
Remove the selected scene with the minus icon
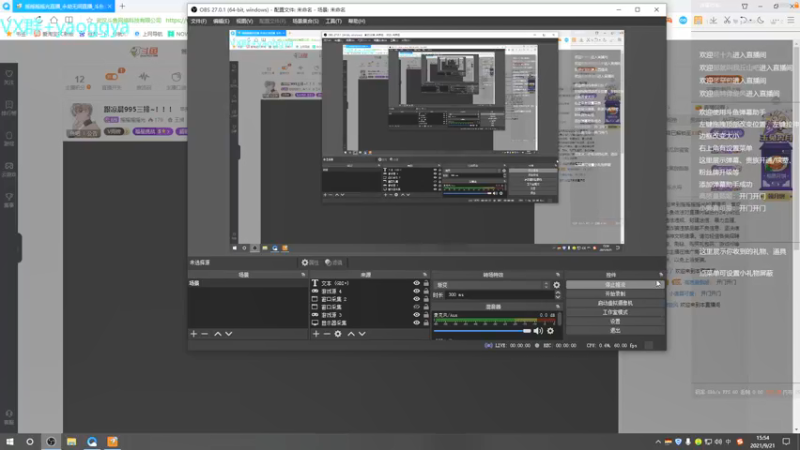tap(205, 334)
